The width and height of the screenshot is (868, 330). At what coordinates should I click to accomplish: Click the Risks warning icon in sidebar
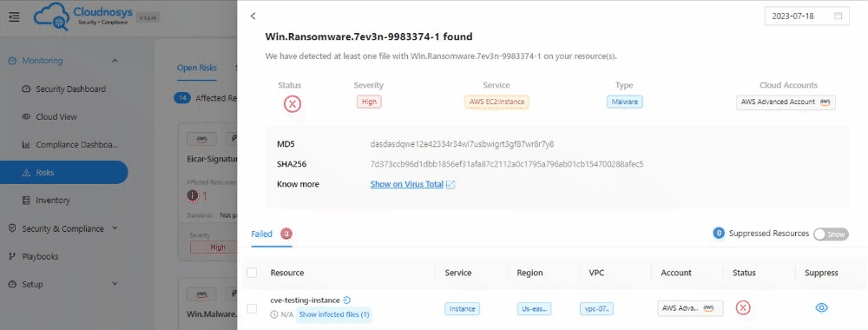(25, 173)
